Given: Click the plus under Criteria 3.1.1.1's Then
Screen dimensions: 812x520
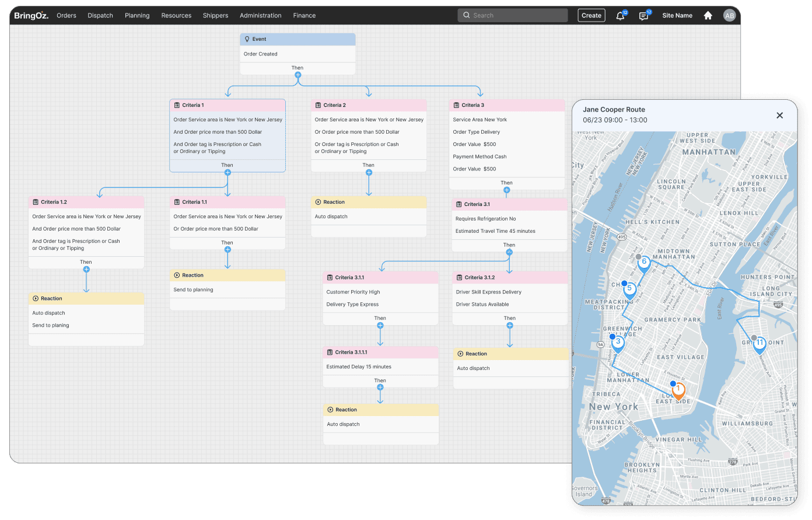Looking at the screenshot, I should (x=380, y=387).
